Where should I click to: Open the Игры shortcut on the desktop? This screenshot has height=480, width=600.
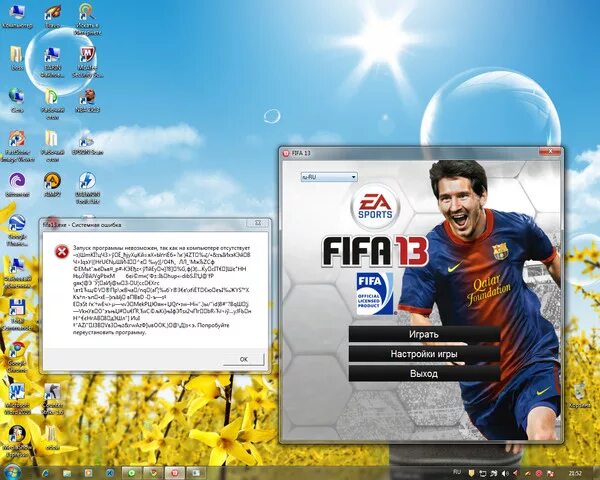point(52,16)
